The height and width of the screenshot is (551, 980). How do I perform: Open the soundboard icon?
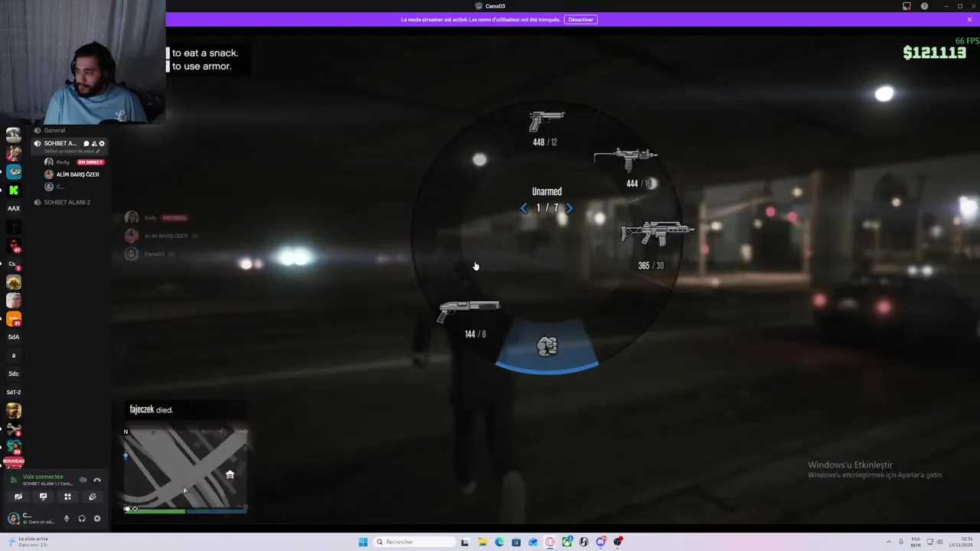pyautogui.click(x=93, y=497)
